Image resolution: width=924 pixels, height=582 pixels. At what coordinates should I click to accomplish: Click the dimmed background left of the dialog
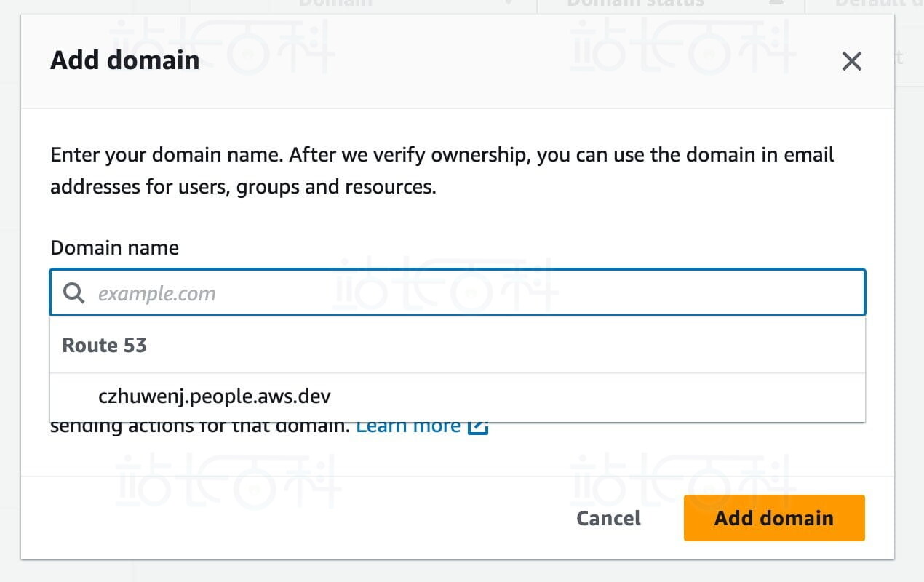coord(9,291)
